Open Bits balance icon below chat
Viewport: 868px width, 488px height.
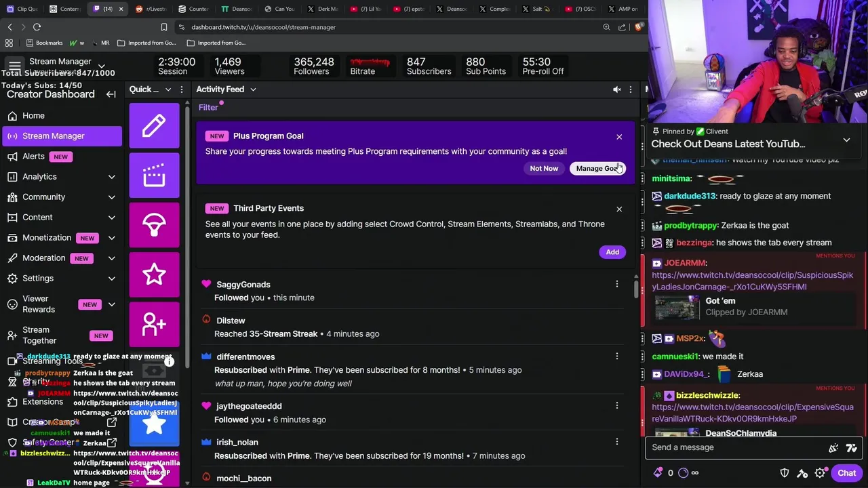tap(658, 473)
